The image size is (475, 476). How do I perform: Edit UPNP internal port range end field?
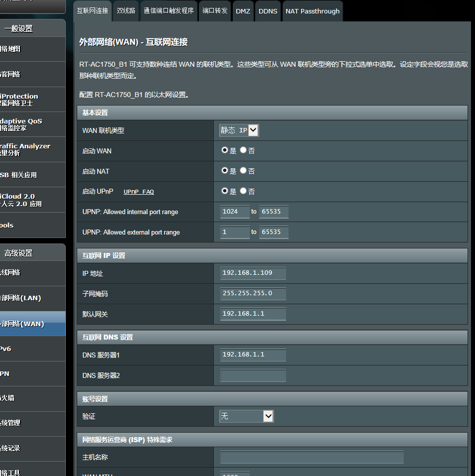pos(274,212)
